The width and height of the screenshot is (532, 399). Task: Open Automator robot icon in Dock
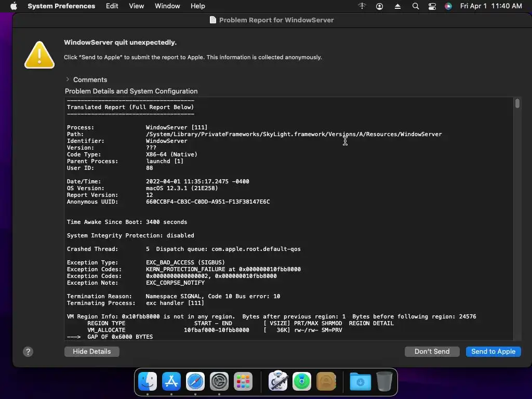(x=278, y=380)
